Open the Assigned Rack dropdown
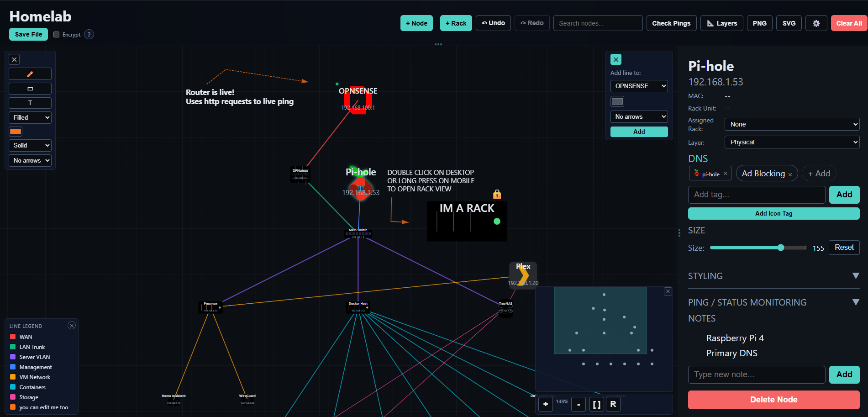 [792, 124]
